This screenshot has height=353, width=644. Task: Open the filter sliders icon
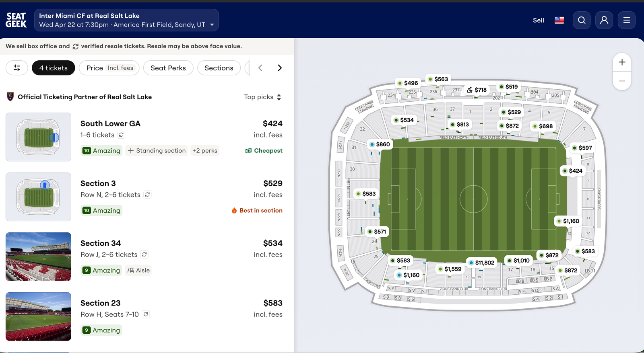point(17,68)
